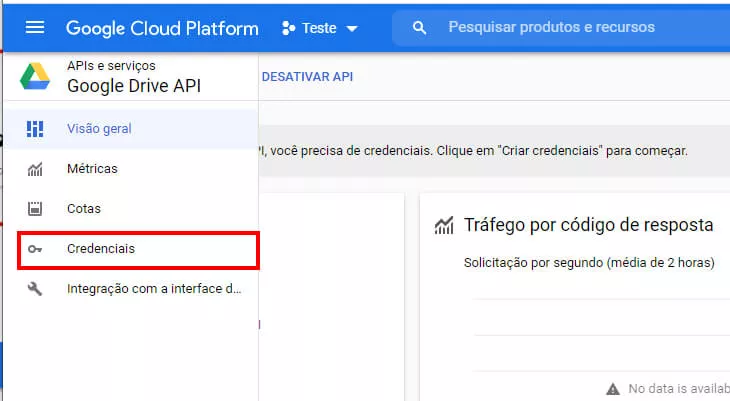This screenshot has height=401, width=730.
Task: Click the credentials notice banner text
Action: coord(473,151)
